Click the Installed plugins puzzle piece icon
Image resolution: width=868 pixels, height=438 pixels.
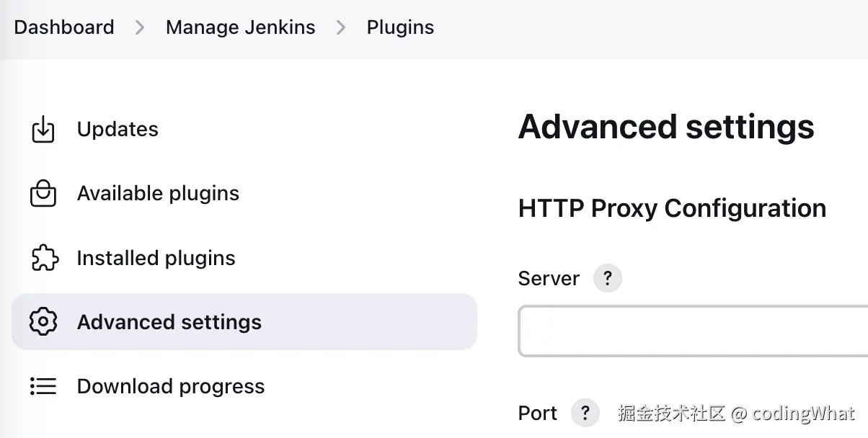tap(43, 258)
